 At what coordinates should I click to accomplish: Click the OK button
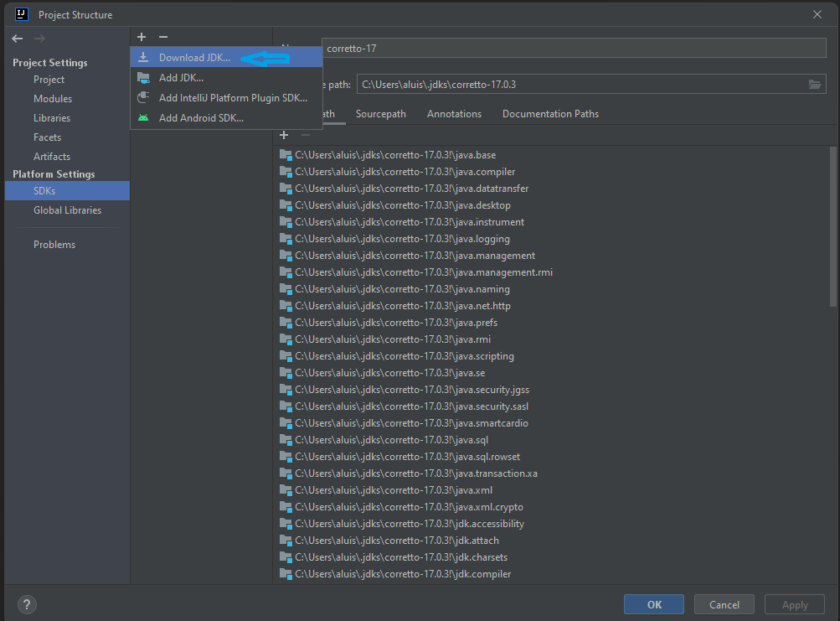click(653, 604)
